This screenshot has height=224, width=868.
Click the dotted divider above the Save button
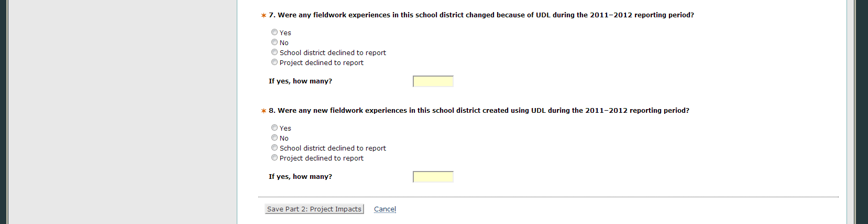548,197
